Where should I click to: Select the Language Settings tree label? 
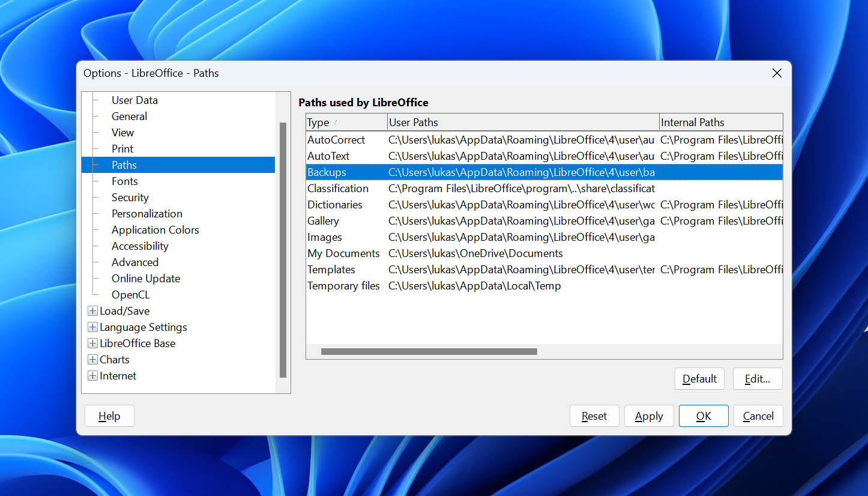(143, 327)
